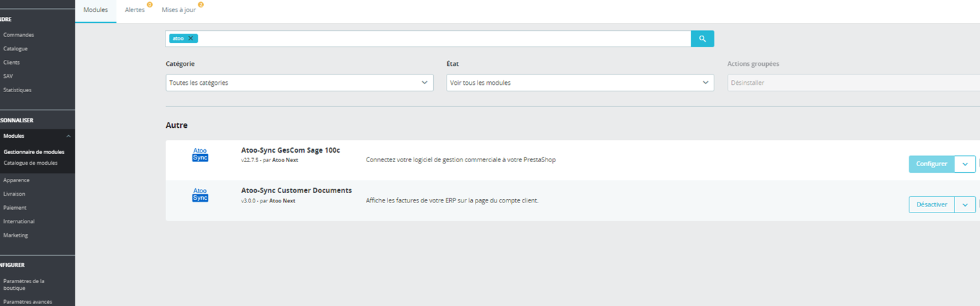Image resolution: width=980 pixels, height=306 pixels.
Task: Click the Configurer button
Action: point(932,164)
